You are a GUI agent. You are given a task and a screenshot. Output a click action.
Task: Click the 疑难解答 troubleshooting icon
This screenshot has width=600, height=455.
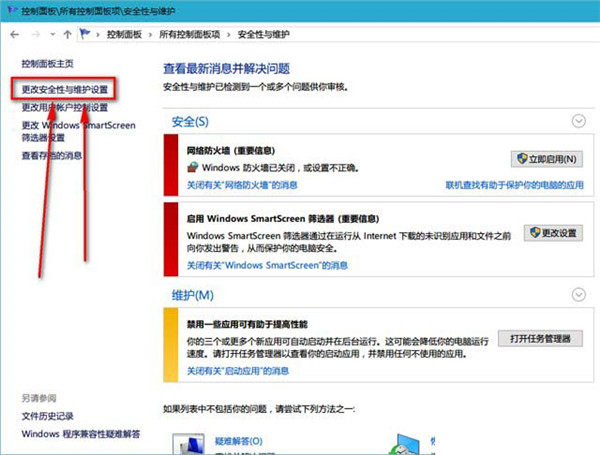189,445
